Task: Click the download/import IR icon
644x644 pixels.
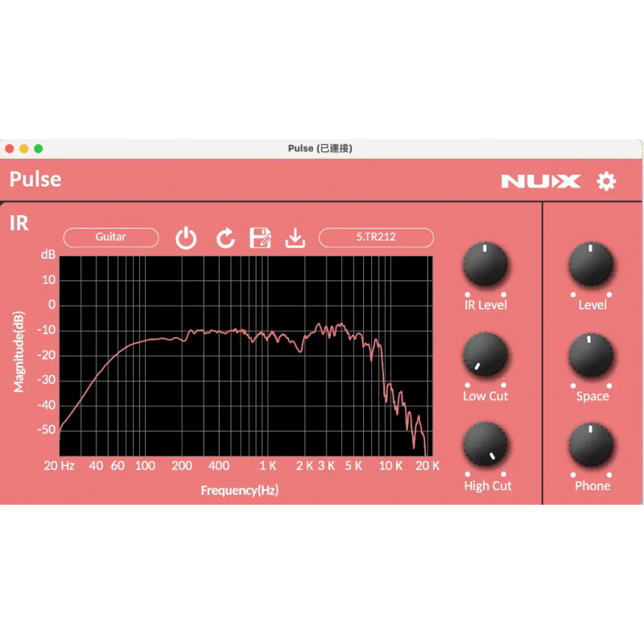Action: pyautogui.click(x=295, y=237)
